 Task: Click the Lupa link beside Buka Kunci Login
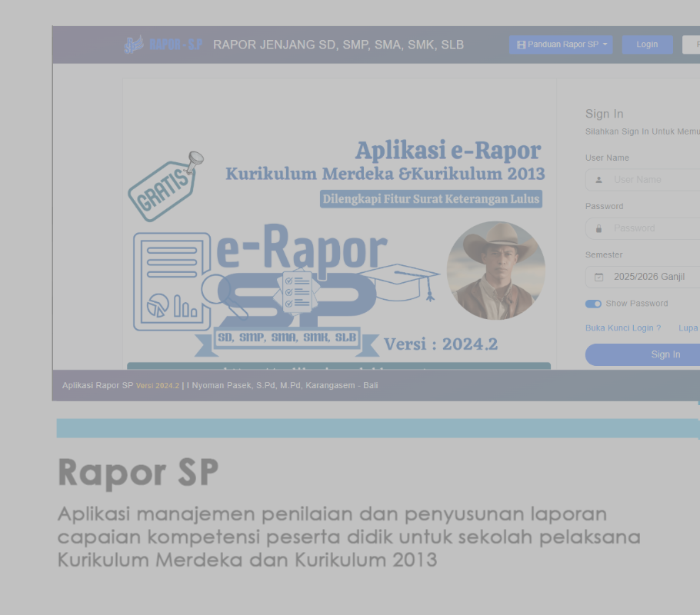pos(688,328)
